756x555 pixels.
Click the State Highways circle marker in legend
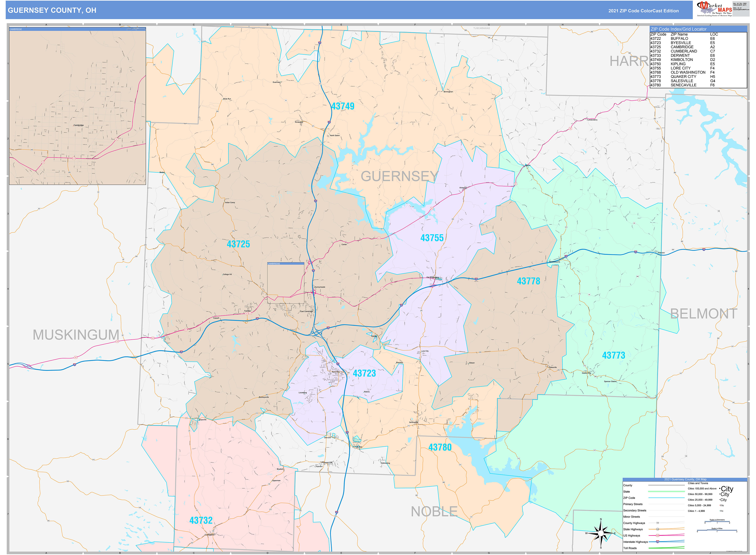click(x=657, y=529)
